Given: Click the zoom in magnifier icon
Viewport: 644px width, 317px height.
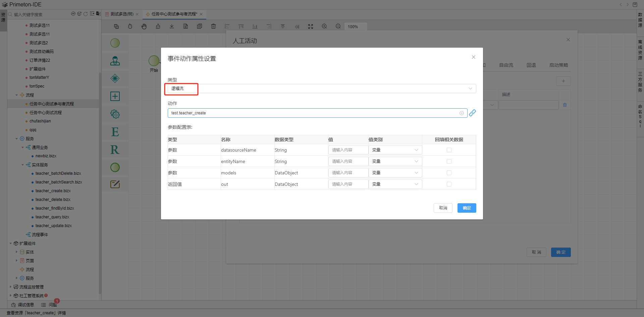Looking at the screenshot, I should [324, 27].
